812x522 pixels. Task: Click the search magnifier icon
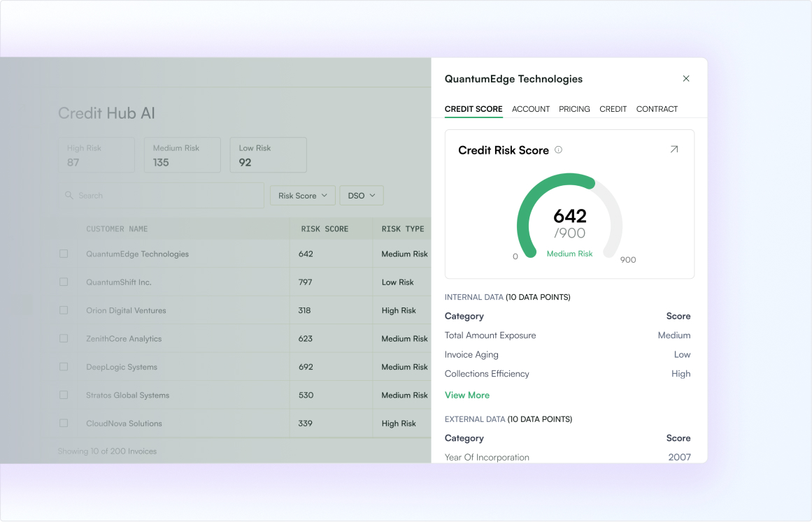(69, 196)
